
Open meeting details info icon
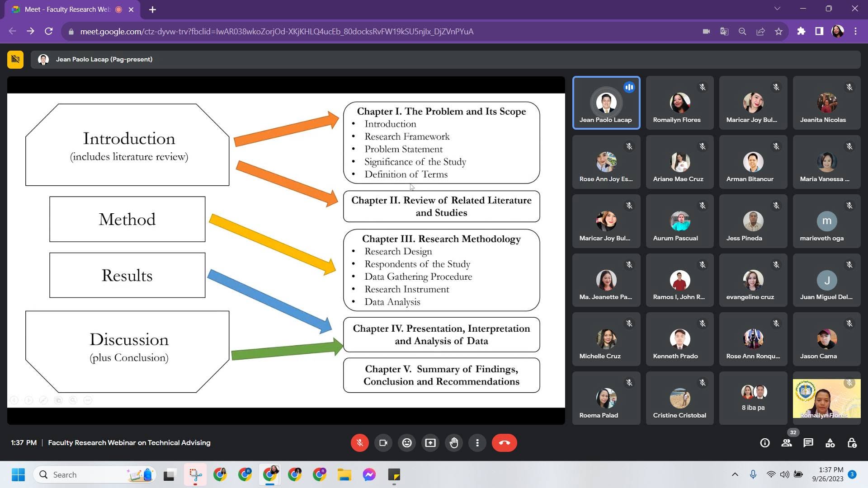coord(765,443)
